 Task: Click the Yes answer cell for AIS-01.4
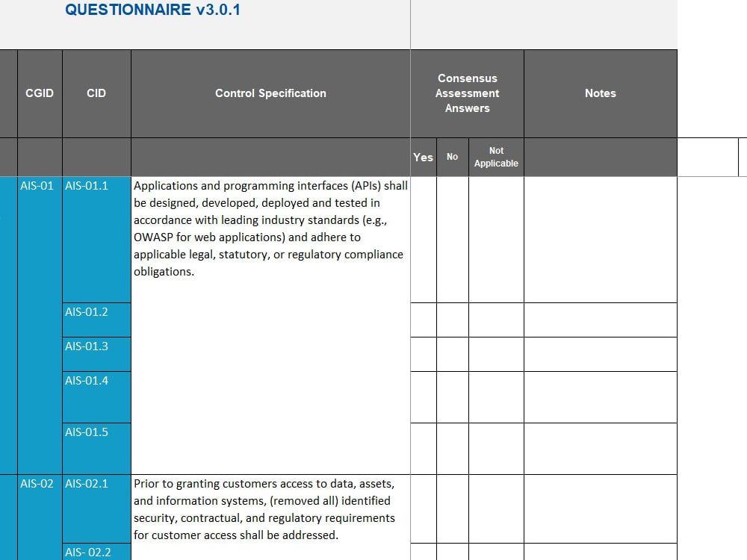[x=423, y=397]
